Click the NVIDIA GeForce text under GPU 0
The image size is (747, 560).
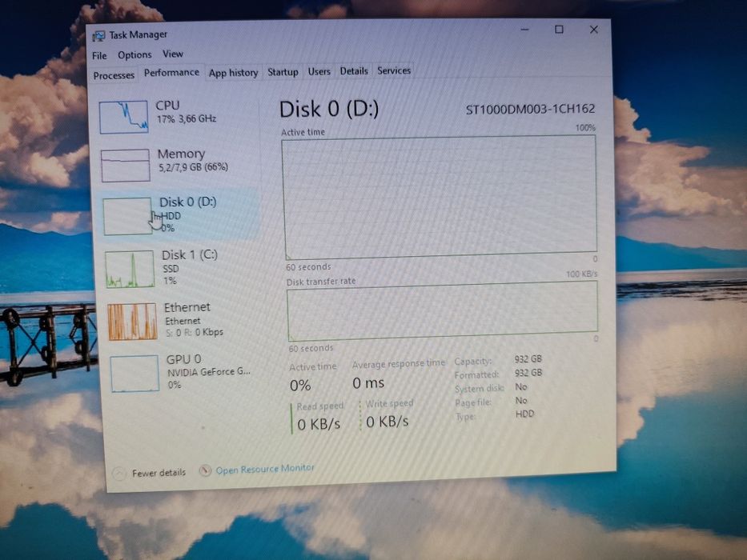(x=209, y=372)
